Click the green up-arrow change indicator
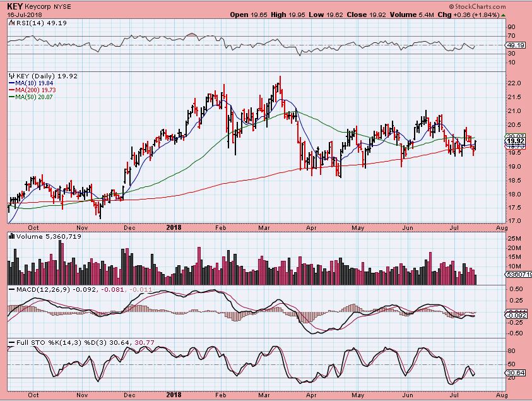532x401 pixels. [x=504, y=15]
